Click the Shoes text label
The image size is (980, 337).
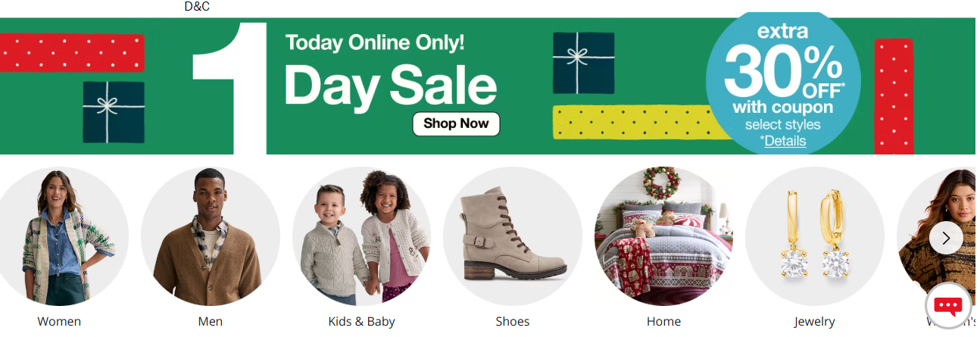[x=513, y=322]
